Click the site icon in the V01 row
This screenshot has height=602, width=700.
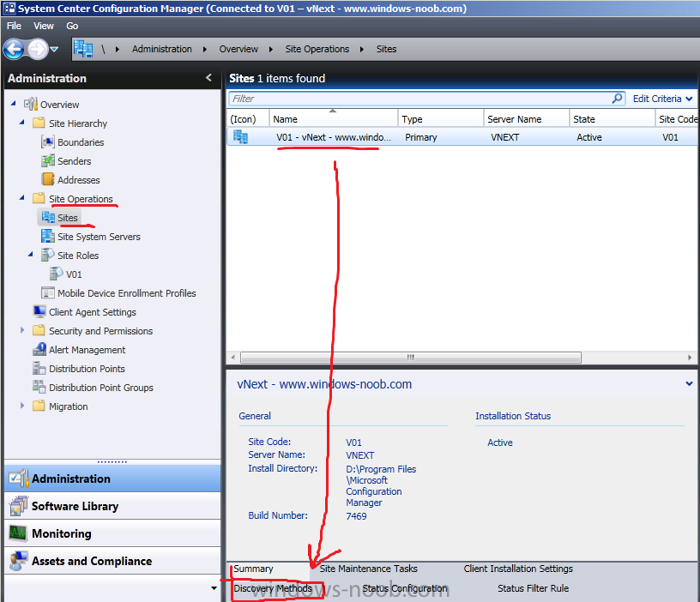pyautogui.click(x=240, y=136)
